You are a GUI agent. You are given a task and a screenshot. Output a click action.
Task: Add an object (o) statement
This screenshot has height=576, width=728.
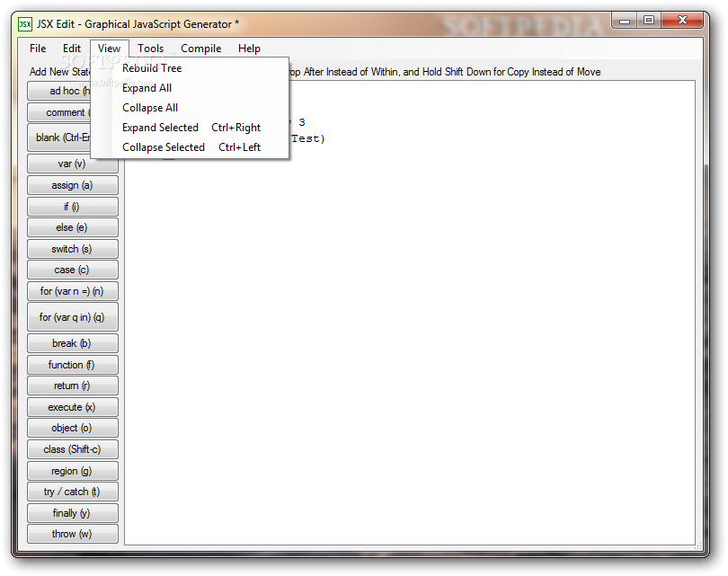[x=73, y=428]
